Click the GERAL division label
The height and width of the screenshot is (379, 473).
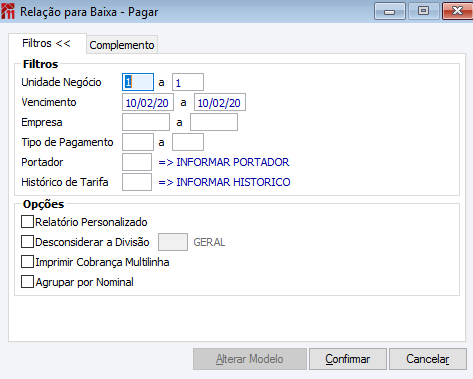point(209,242)
